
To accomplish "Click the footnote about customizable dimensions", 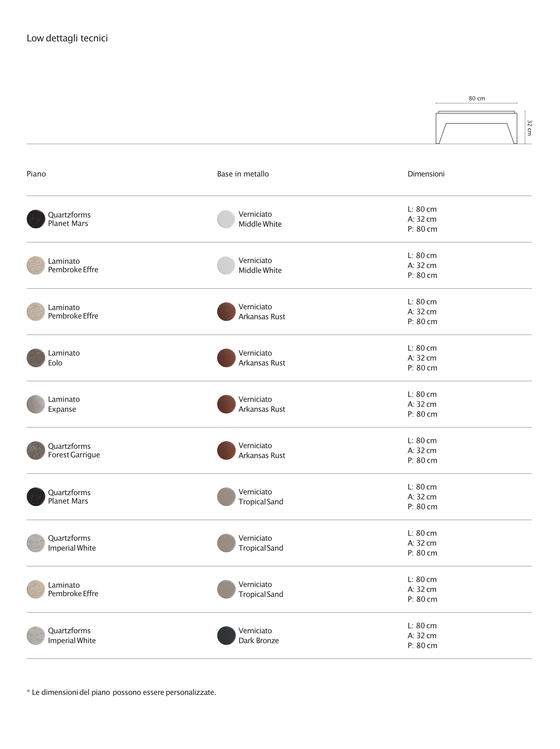I will click(121, 692).
